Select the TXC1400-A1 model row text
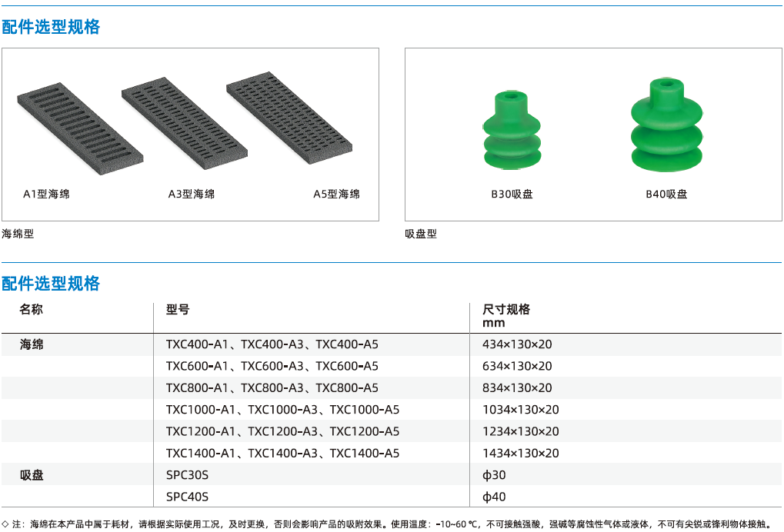The height and width of the screenshot is (532, 784). [282, 453]
